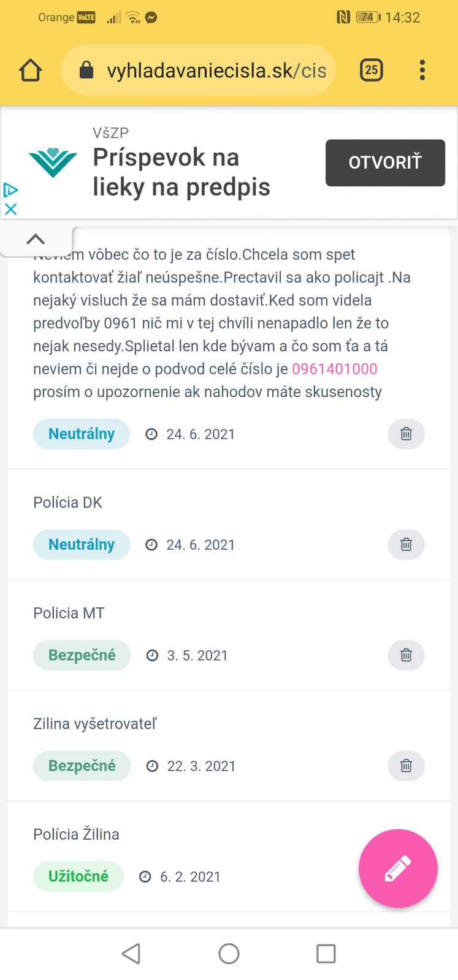The height and width of the screenshot is (980, 458).
Task: Open the three-dot browser menu
Action: (x=422, y=70)
